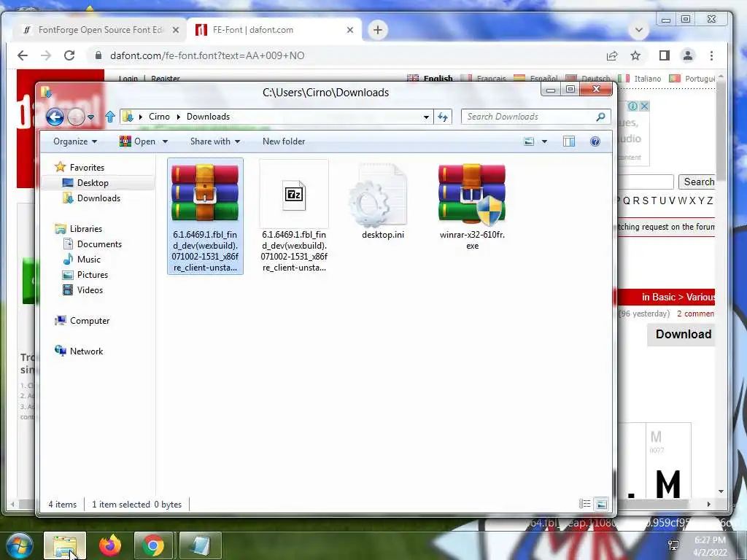The height and width of the screenshot is (560, 747).
Task: Click the share page icon in Chrome
Action: 612,55
